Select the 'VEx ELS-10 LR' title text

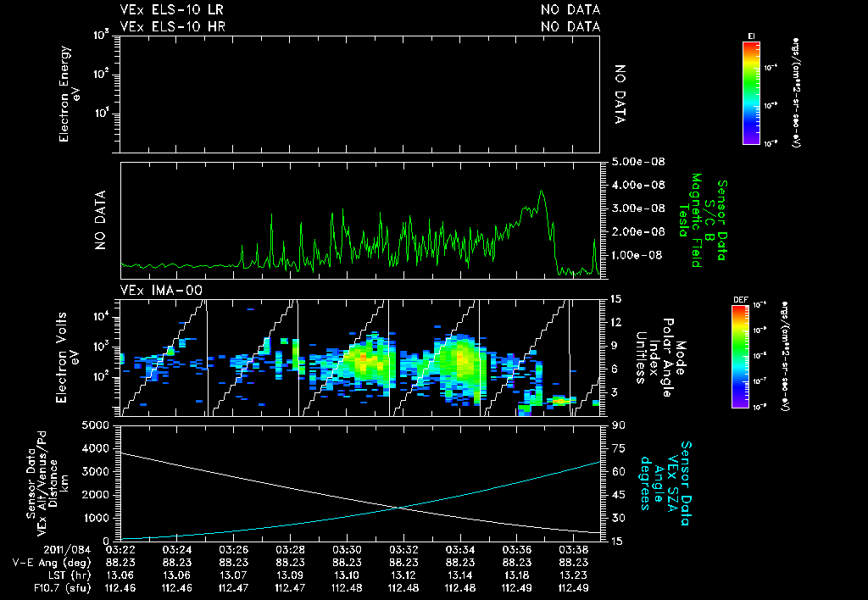[x=171, y=9]
